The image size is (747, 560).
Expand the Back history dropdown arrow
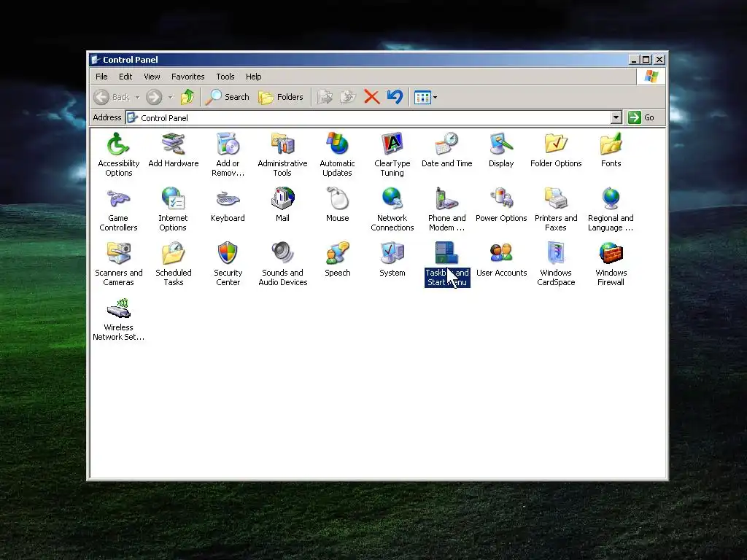[137, 97]
